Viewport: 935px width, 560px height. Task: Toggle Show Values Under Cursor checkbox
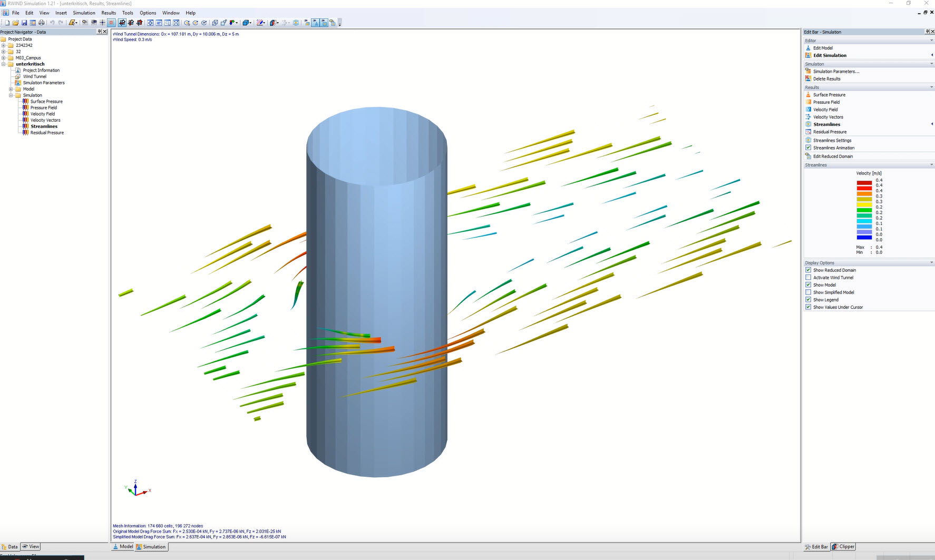pos(808,307)
